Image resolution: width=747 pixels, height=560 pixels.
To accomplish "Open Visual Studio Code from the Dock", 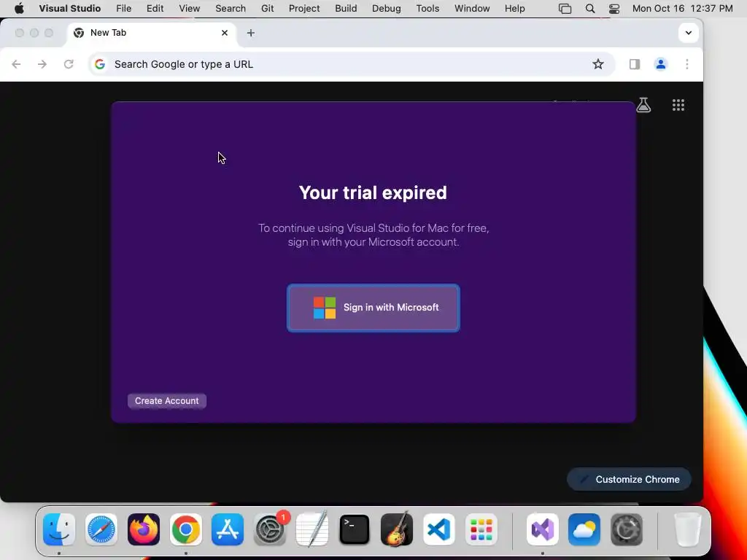I will 438,529.
